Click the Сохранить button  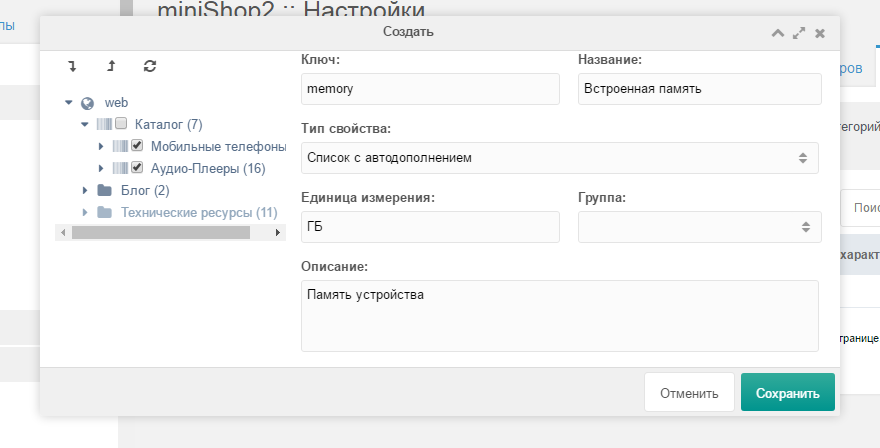pos(787,392)
